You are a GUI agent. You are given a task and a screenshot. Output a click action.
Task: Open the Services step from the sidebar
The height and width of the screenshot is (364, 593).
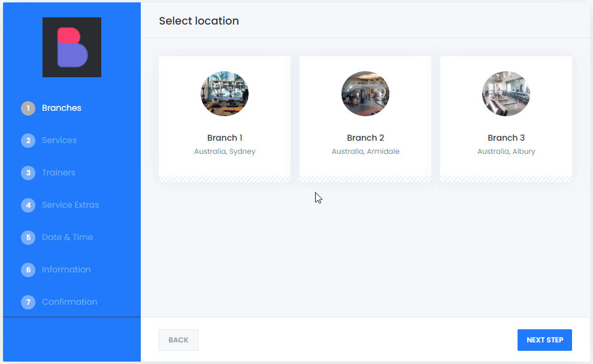click(58, 140)
